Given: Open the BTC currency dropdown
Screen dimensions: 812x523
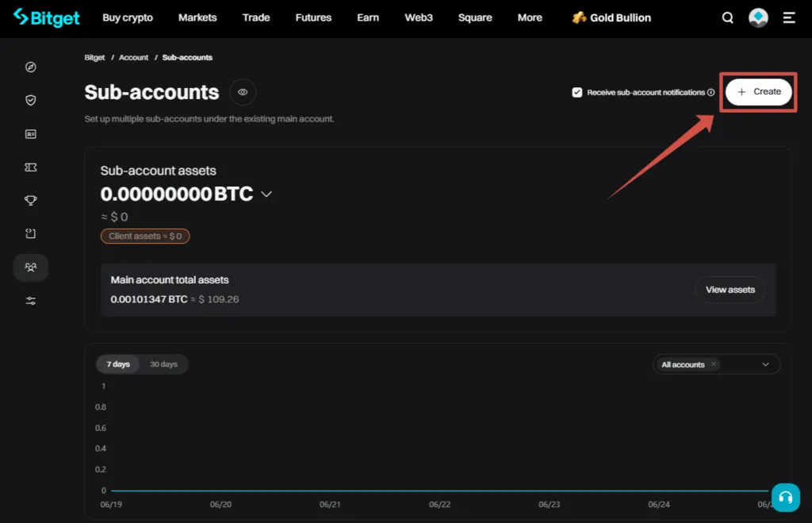Looking at the screenshot, I should click(266, 194).
